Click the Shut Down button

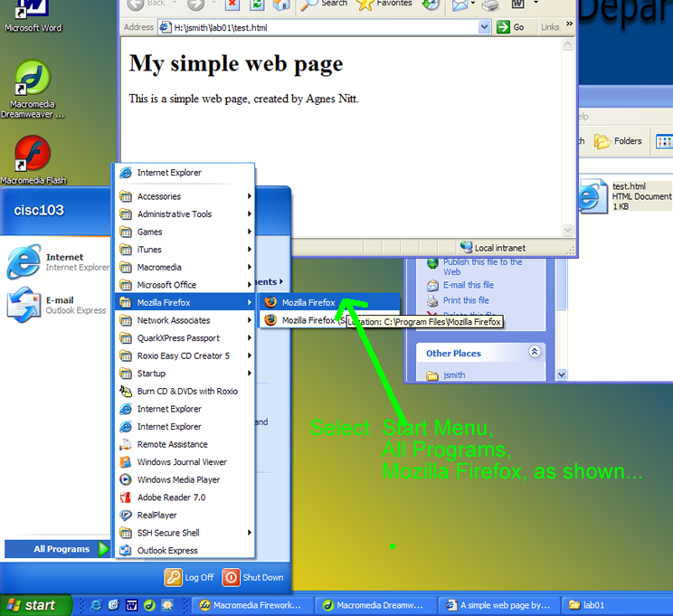(x=252, y=577)
